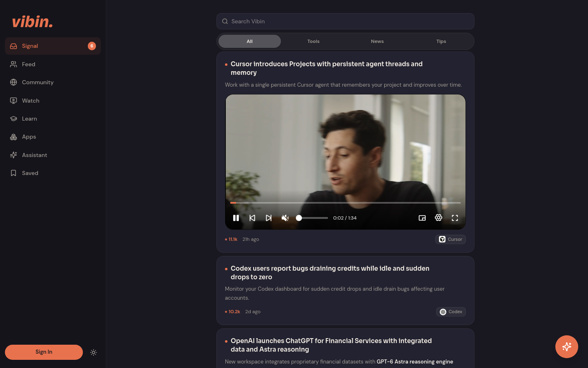Open Watch section in sidebar
Screen dimensions: 588x368
(x=53, y=101)
